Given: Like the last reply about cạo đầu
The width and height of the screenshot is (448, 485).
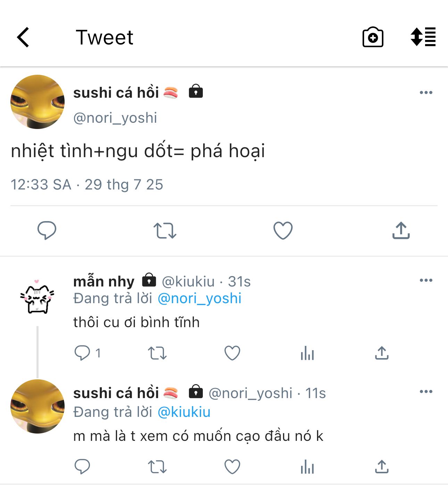Looking at the screenshot, I should [x=232, y=467].
